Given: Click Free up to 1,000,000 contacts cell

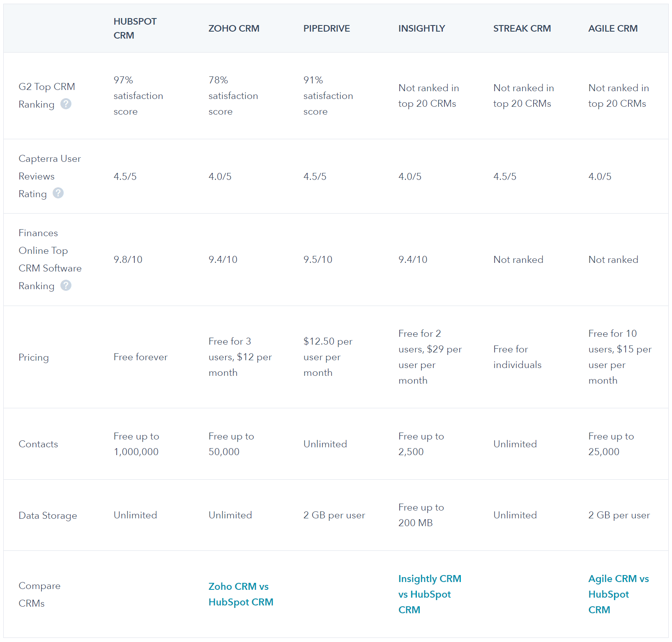Looking at the screenshot, I should (x=136, y=444).
